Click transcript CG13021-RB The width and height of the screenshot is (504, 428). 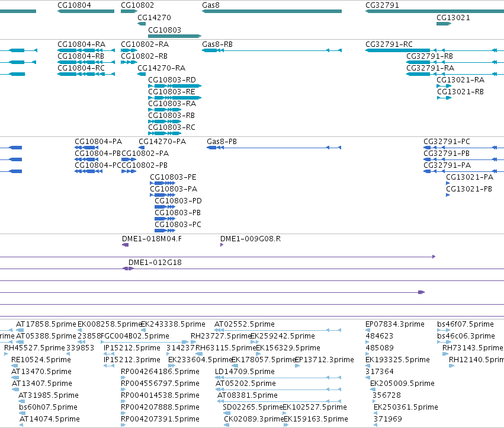(444, 98)
